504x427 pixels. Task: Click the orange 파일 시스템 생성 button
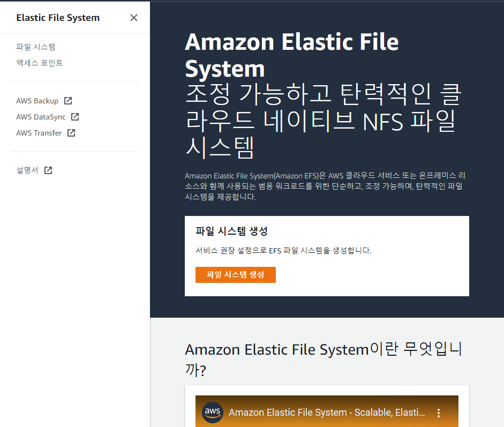(235, 275)
